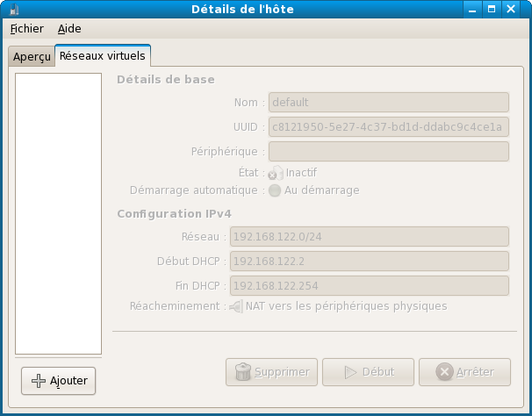
Task: Click the Inactif status text
Action: pos(301,173)
